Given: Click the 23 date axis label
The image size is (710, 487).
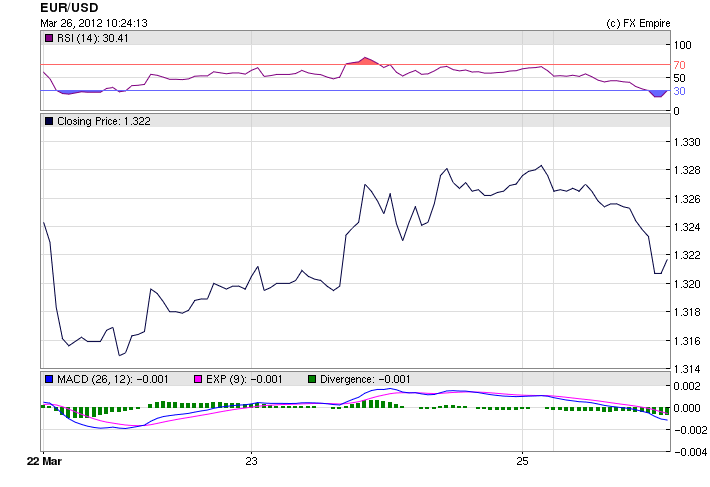Looking at the screenshot, I should click(x=251, y=462).
